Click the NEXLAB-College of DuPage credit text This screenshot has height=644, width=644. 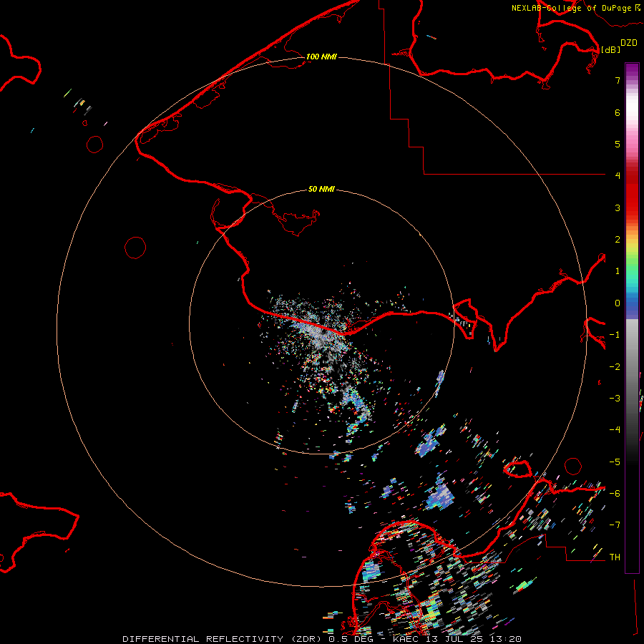571,8
